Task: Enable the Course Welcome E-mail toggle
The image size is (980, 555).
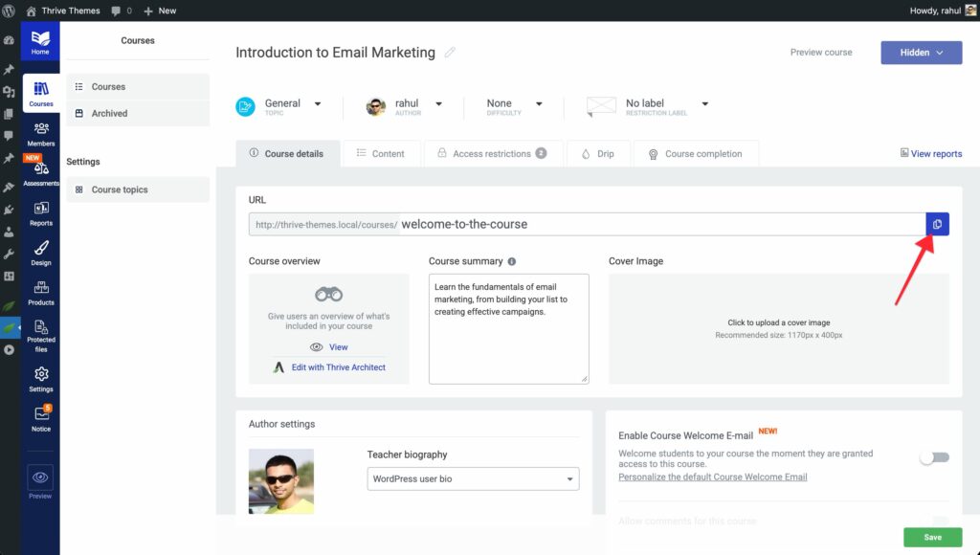Action: click(x=934, y=457)
